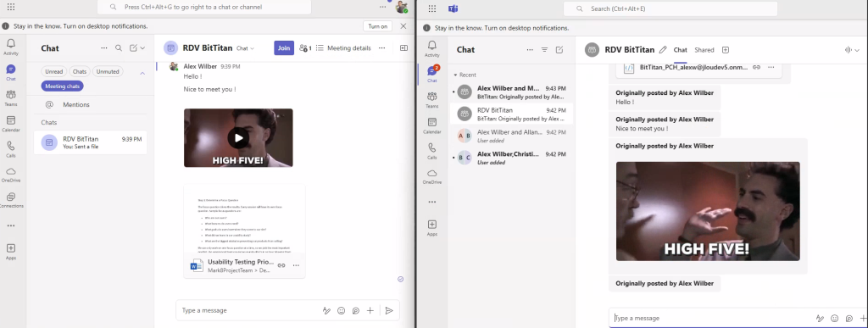Open Teams section in right window sidebar
The height and width of the screenshot is (328, 868).
point(431,99)
